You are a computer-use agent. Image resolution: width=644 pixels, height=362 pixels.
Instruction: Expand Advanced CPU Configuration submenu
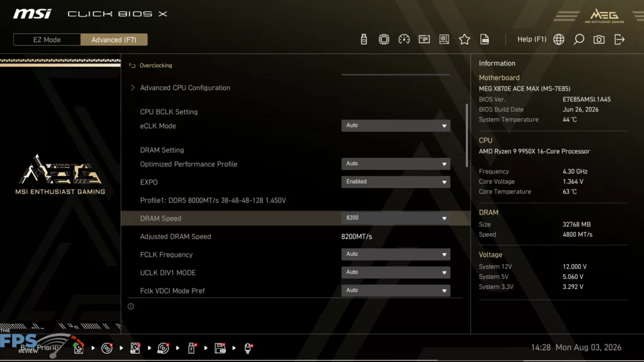(x=185, y=88)
